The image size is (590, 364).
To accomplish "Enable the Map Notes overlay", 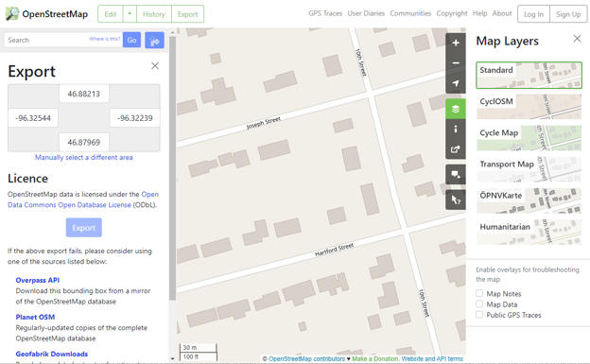I will [479, 293].
